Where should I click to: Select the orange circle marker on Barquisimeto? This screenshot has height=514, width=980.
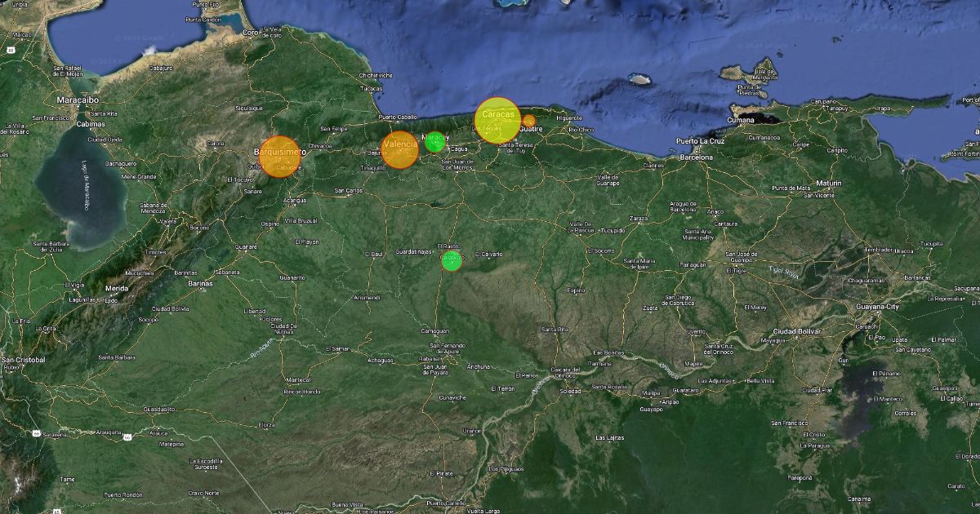[x=279, y=157]
